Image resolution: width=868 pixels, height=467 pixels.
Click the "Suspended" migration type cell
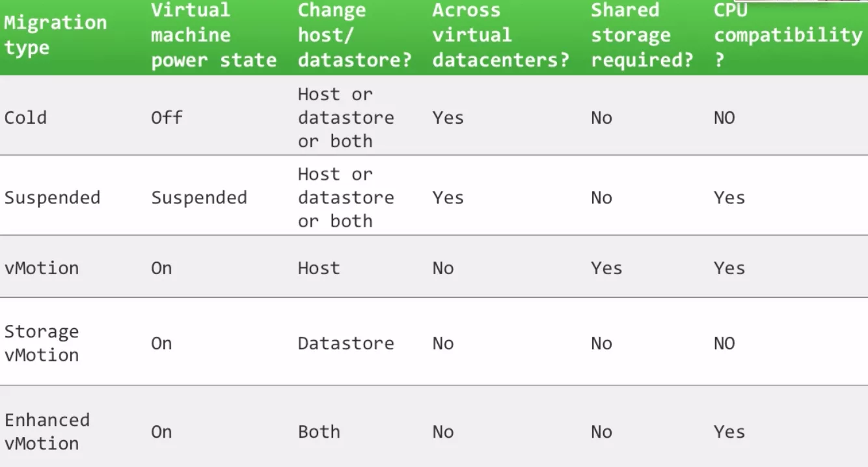[53, 198]
